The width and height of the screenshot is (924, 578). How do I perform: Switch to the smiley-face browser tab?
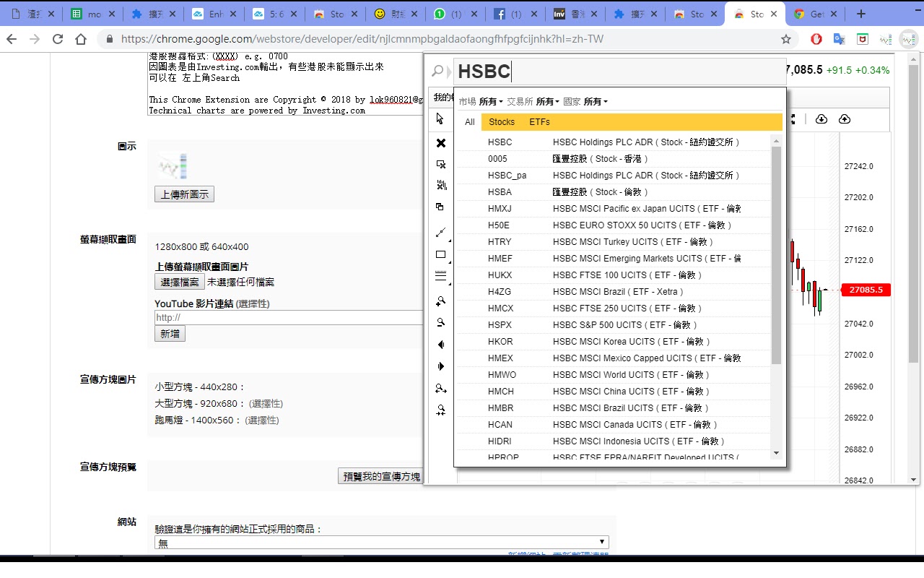(397, 14)
